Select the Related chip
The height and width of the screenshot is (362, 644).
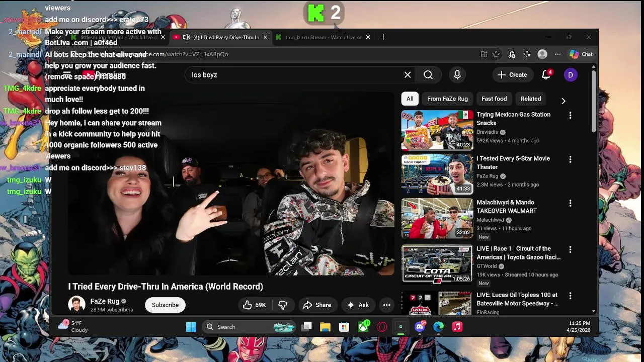point(531,99)
